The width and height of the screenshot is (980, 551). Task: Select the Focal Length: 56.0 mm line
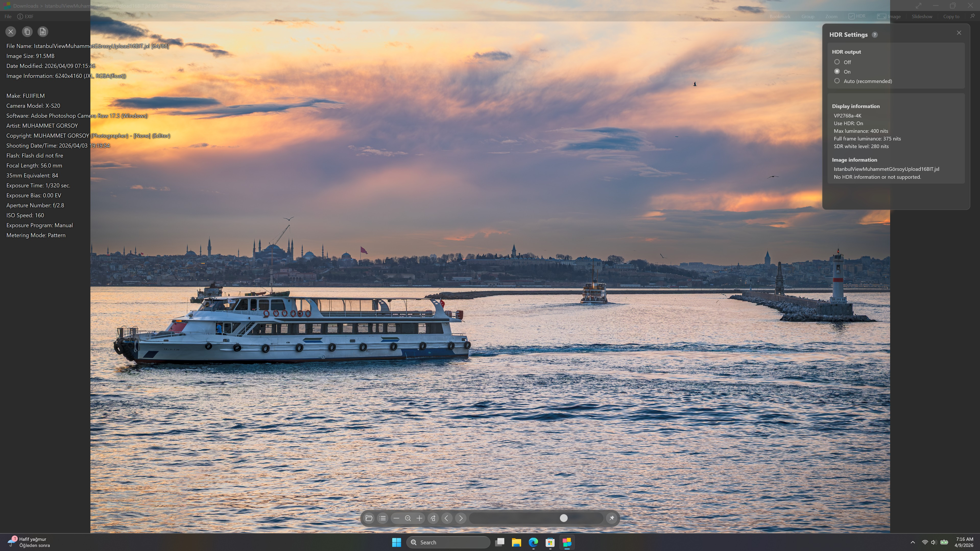(34, 165)
